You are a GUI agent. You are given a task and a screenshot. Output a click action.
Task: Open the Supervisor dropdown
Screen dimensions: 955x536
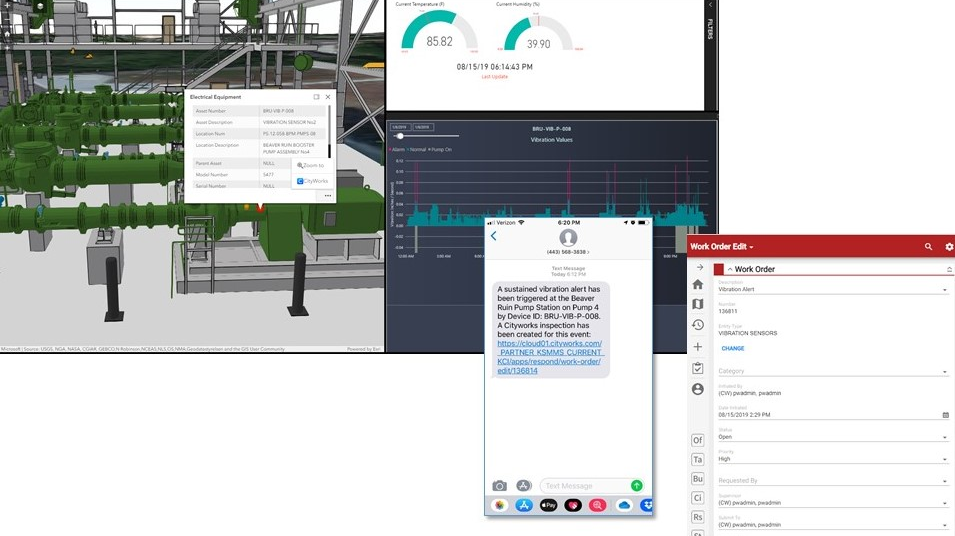point(833,502)
